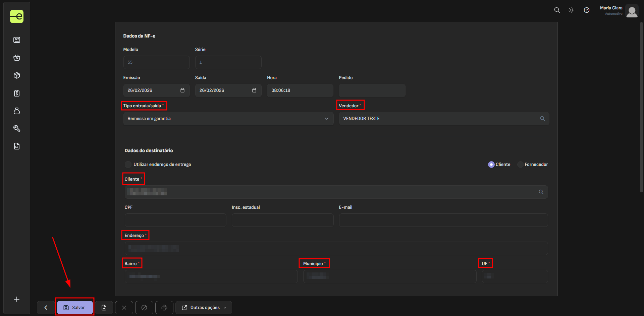Viewport: 644px width, 316px height.
Task: Open the help question mark icon
Action: click(587, 10)
